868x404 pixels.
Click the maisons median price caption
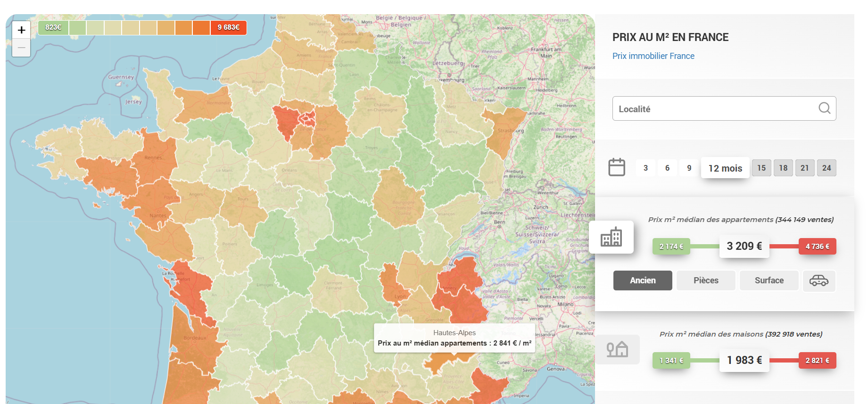tap(741, 334)
